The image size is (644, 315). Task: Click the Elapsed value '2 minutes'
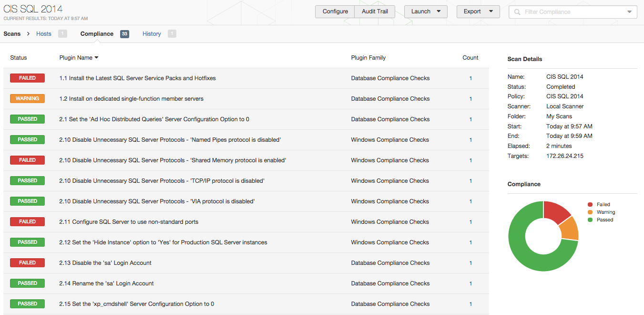click(x=559, y=146)
